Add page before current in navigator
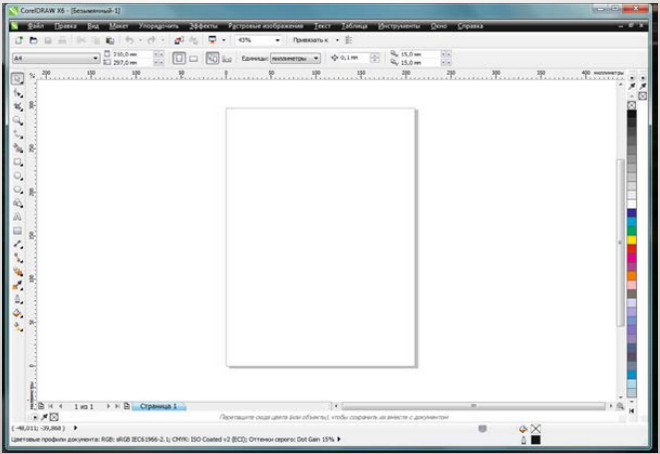660x454 pixels. [x=41, y=406]
